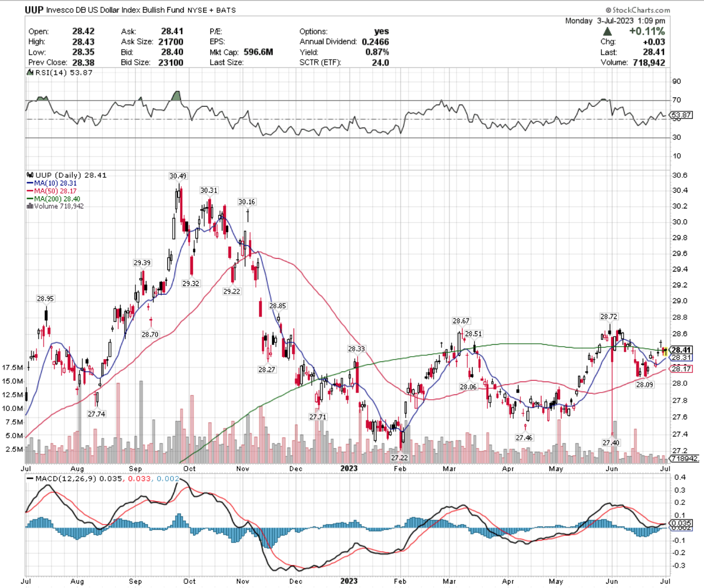
Task: Click the 27.46 low label in April
Action: pyautogui.click(x=524, y=437)
